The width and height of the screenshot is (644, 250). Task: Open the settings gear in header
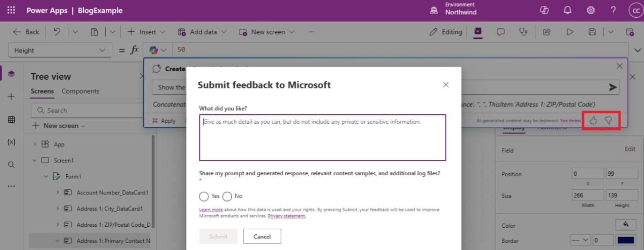[x=590, y=10]
